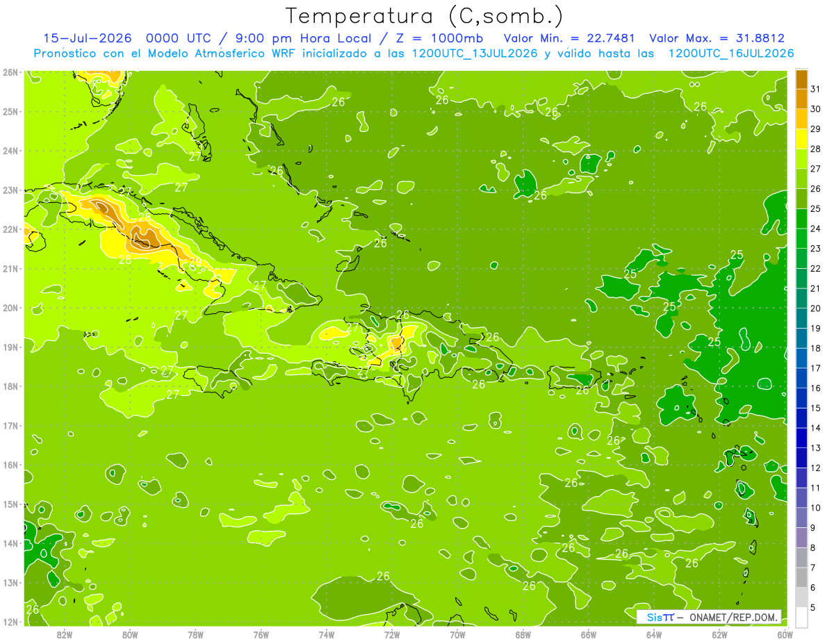Screen dimensions: 834x644
Task: Click the "10" color scale label
Action: tap(816, 508)
